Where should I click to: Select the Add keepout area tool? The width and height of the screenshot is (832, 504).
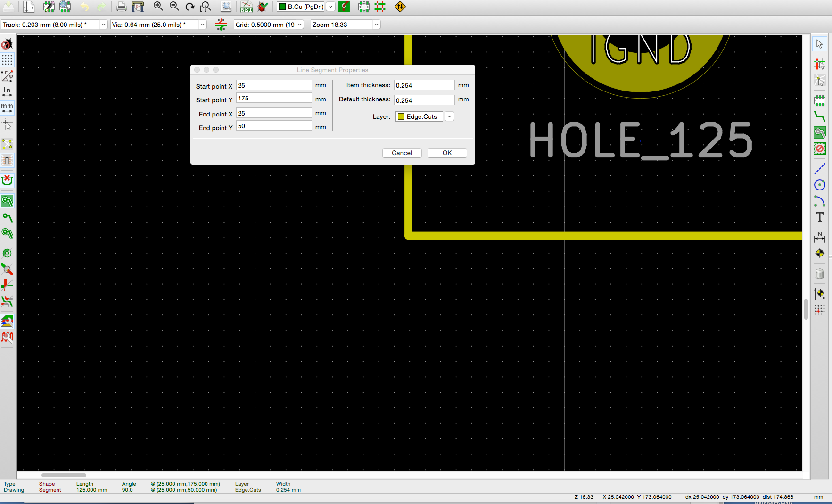(820, 149)
